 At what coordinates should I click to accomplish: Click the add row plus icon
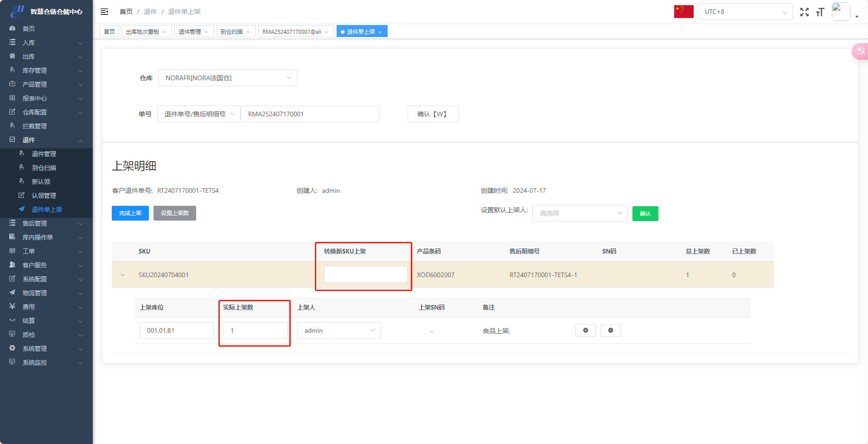pos(585,330)
